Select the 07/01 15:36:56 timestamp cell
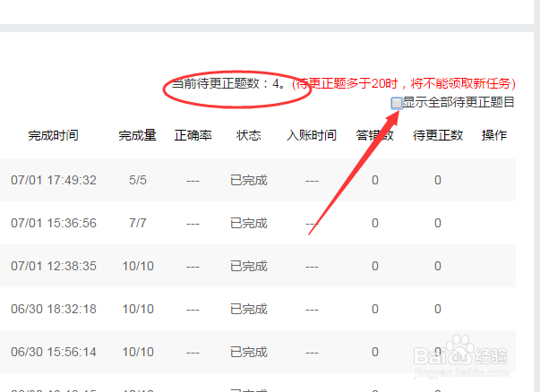 (54, 223)
